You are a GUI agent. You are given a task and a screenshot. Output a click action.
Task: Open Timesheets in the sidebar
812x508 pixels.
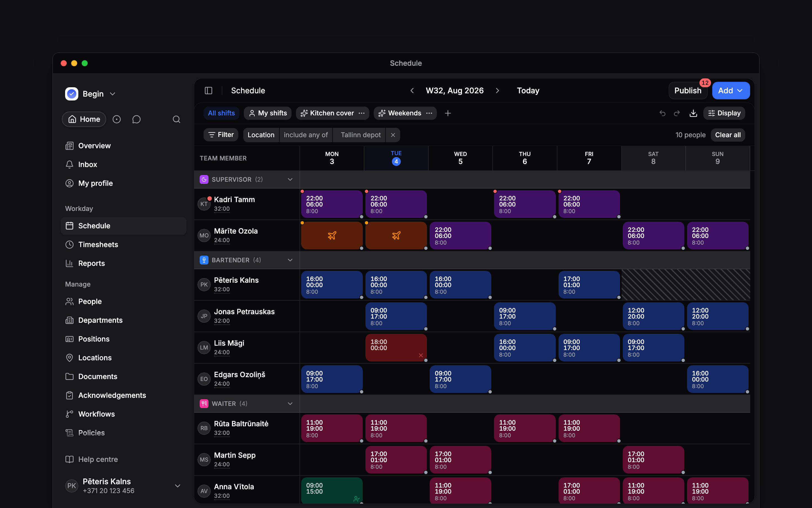click(x=124, y=245)
